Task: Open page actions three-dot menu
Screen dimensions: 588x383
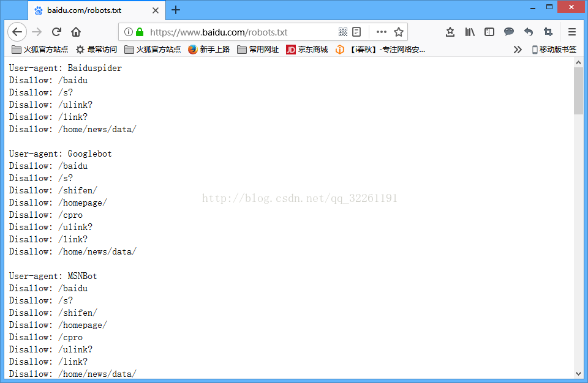Action: 382,32
